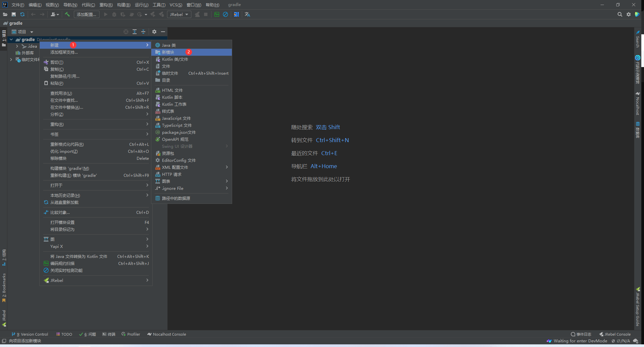Toggle the JRebel left side tab
Image resolution: width=644 pixels, height=347 pixels.
click(x=4, y=318)
